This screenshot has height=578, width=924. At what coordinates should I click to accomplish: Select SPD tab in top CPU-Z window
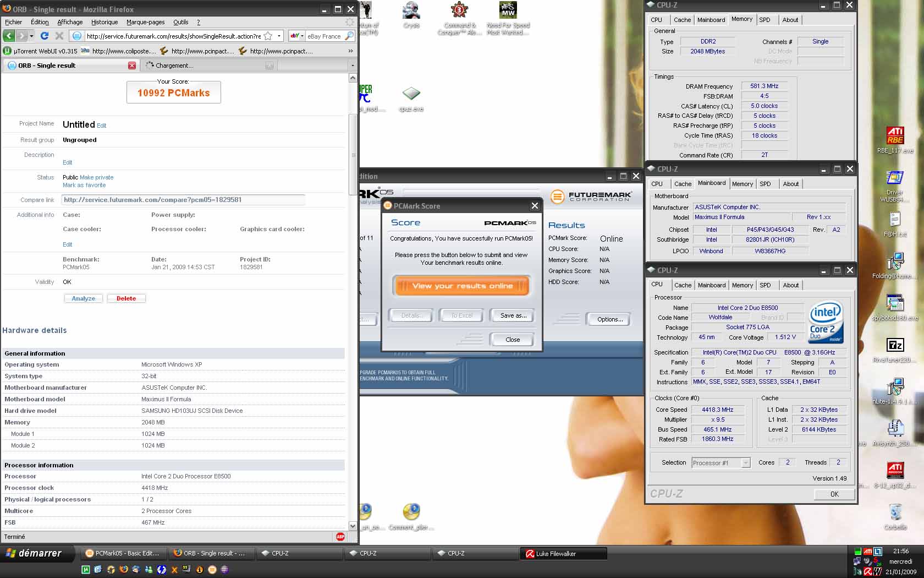click(x=765, y=20)
